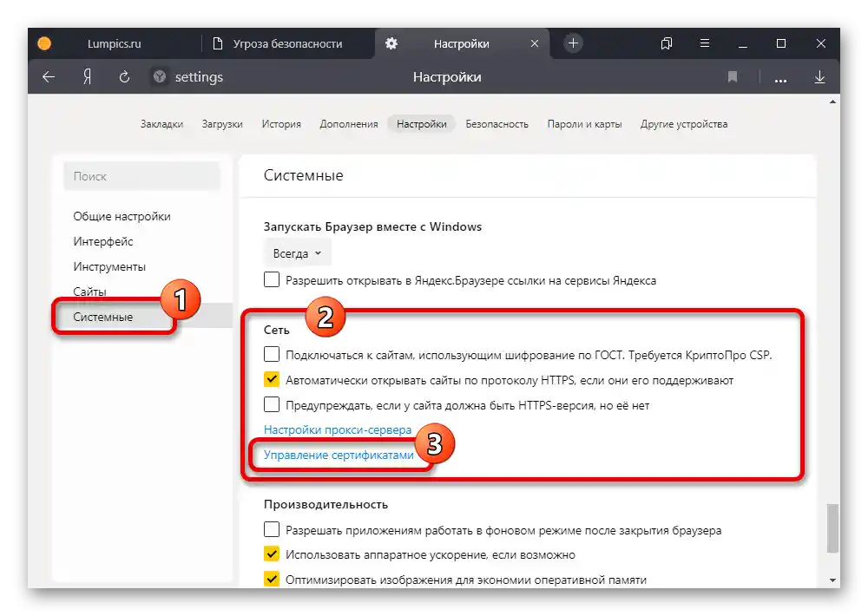Disable hardware acceleration checkbox
The height and width of the screenshot is (616, 868).
pos(271,554)
